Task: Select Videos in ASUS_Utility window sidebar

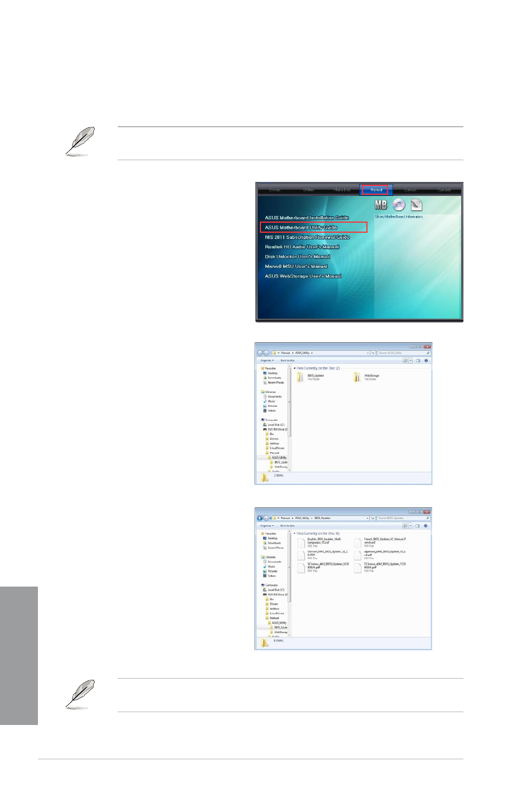Action: click(x=270, y=411)
